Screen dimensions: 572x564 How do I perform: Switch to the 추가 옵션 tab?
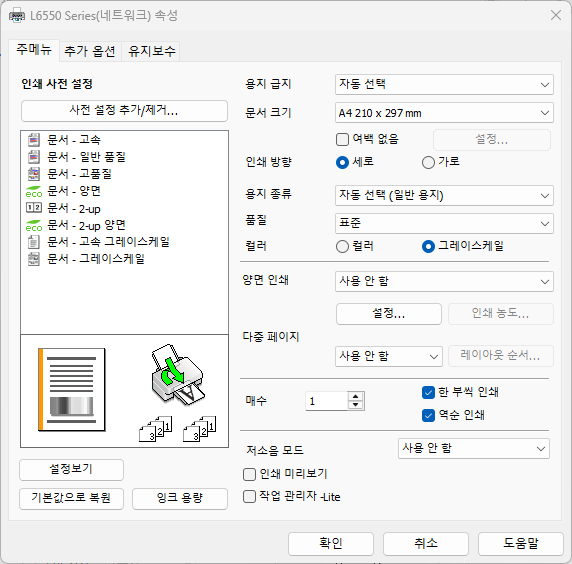(90, 51)
